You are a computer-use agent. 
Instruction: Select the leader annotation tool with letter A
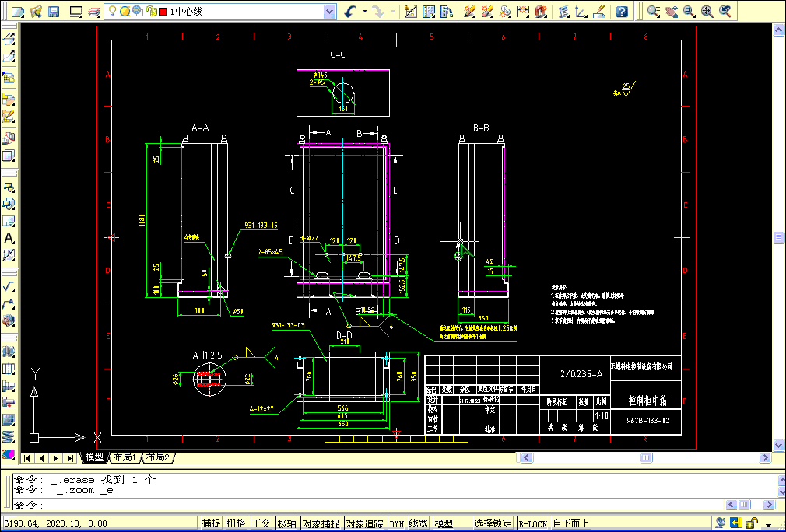click(9, 303)
